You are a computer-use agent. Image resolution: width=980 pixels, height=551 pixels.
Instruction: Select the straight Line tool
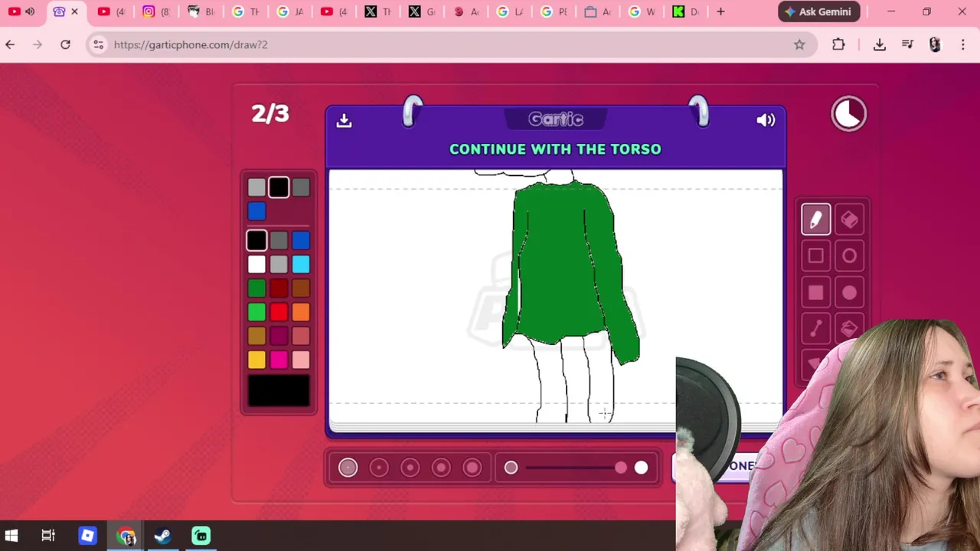pyautogui.click(x=815, y=329)
